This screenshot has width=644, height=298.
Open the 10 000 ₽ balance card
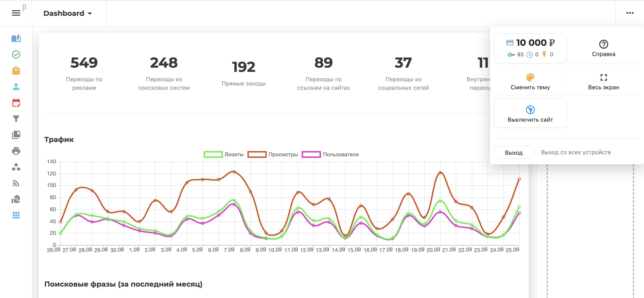(x=530, y=48)
